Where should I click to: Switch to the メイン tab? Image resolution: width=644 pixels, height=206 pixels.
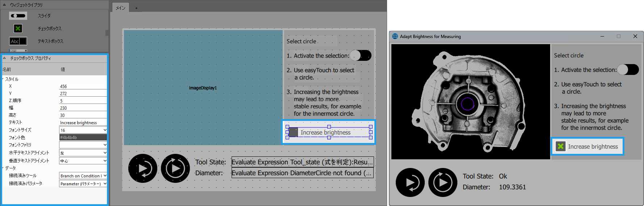pyautogui.click(x=121, y=8)
